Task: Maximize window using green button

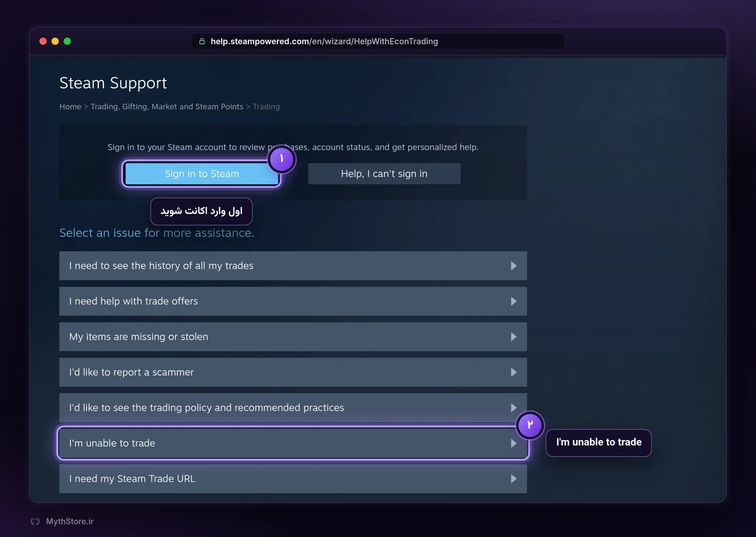Action: click(67, 41)
